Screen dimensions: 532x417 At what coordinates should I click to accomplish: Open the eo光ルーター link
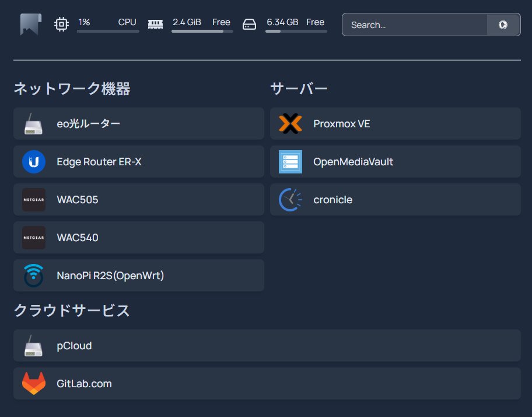139,124
